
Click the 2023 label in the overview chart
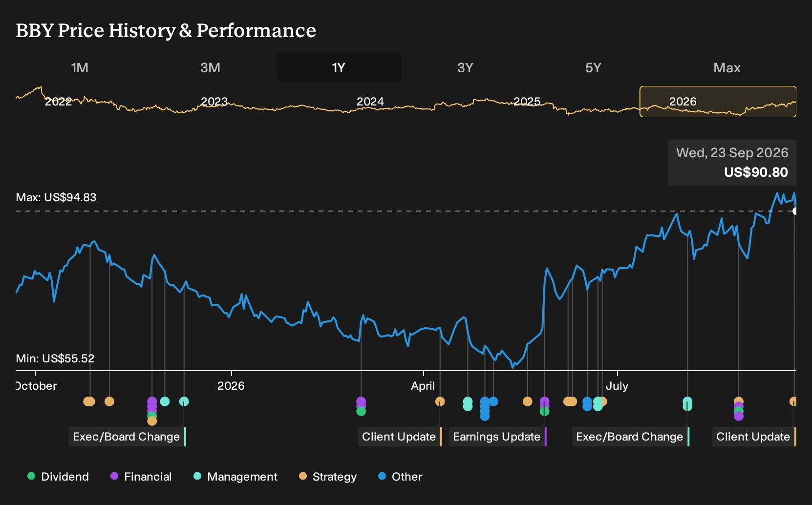pos(214,102)
